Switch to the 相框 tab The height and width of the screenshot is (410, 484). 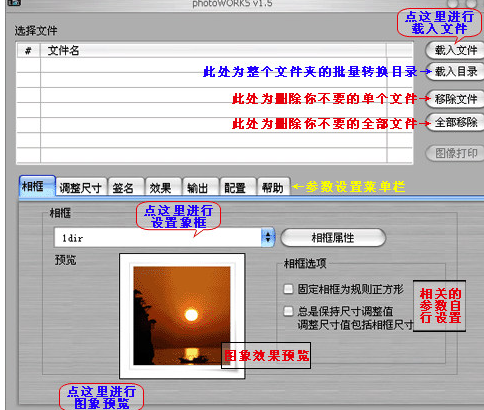pyautogui.click(x=37, y=186)
